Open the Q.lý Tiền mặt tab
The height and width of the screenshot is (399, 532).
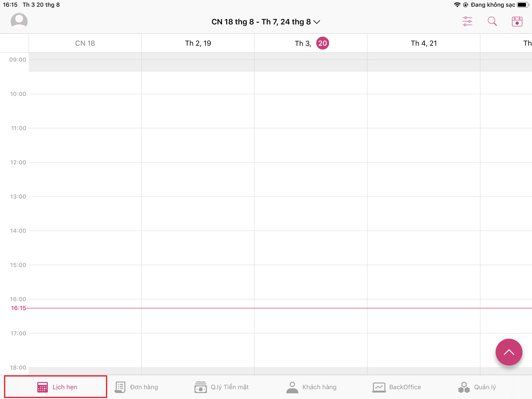(222, 387)
